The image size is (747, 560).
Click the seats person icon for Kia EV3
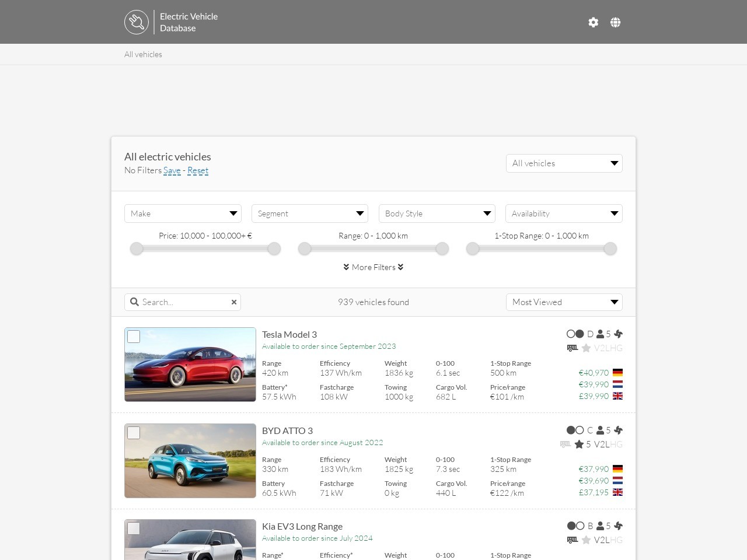(600, 526)
